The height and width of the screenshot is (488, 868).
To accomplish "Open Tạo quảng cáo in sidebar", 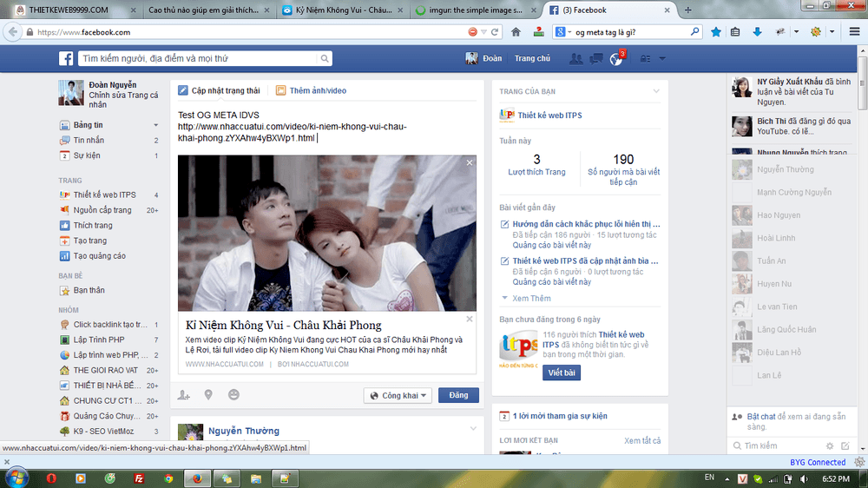I will pyautogui.click(x=99, y=256).
